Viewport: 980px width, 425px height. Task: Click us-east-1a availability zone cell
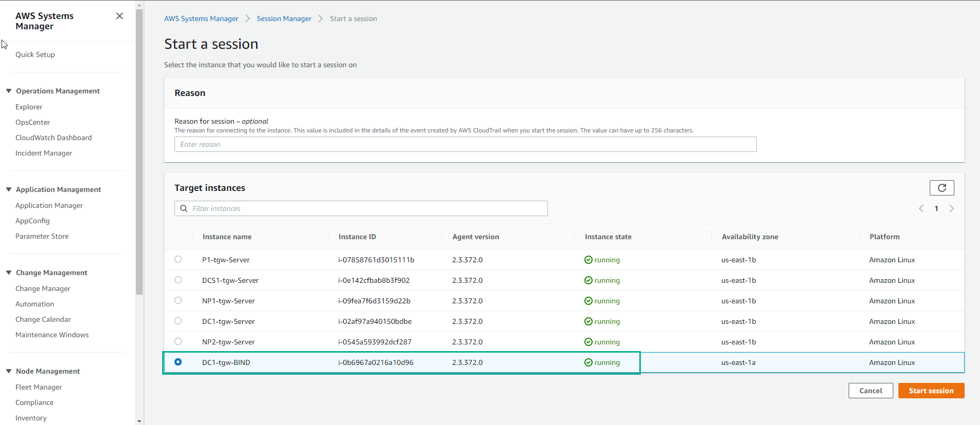click(x=738, y=362)
